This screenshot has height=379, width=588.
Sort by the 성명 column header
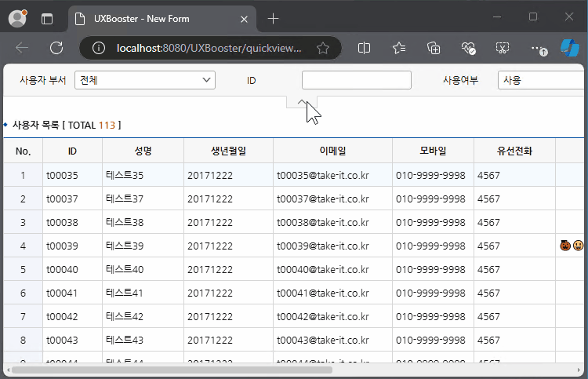(143, 151)
